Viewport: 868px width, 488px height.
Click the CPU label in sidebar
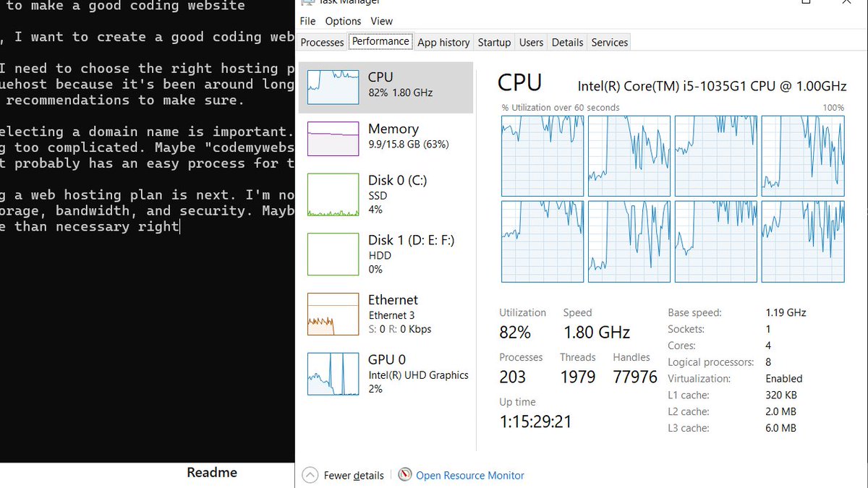point(380,77)
